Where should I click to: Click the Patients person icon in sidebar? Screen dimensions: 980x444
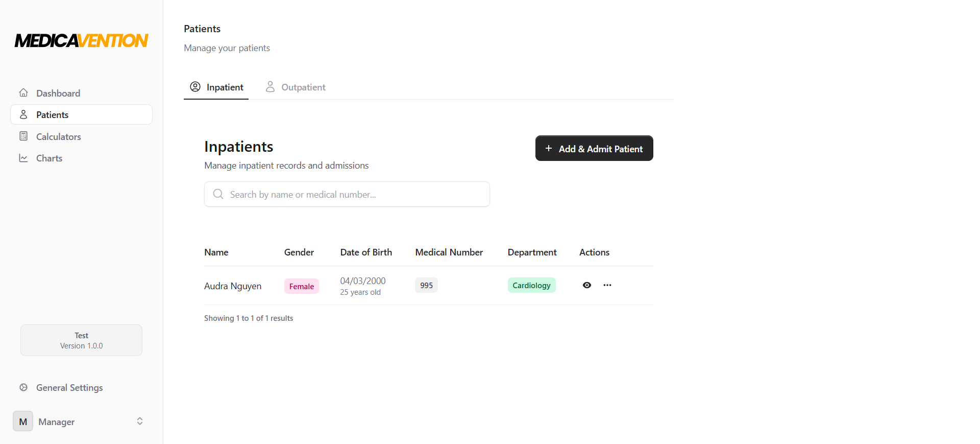23,115
